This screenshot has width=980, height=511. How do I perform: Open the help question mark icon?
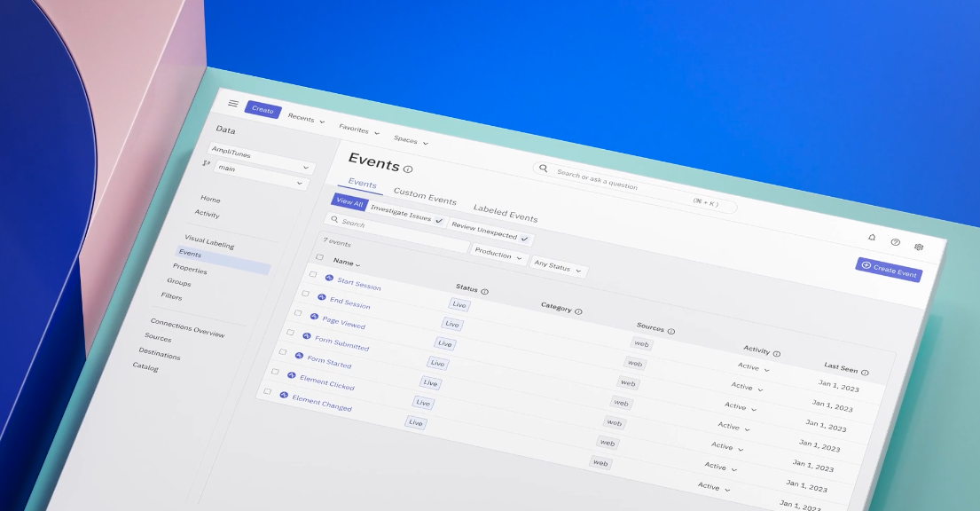(x=896, y=242)
